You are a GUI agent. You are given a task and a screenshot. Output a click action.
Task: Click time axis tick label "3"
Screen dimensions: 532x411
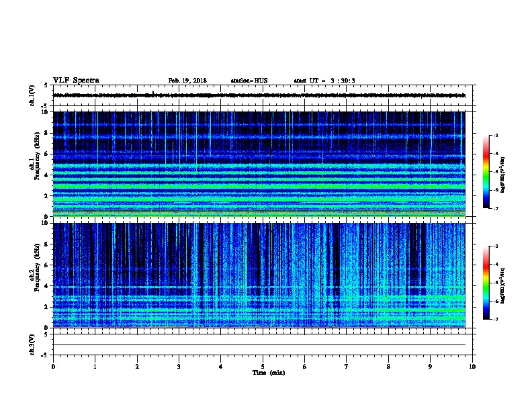pyautogui.click(x=179, y=367)
